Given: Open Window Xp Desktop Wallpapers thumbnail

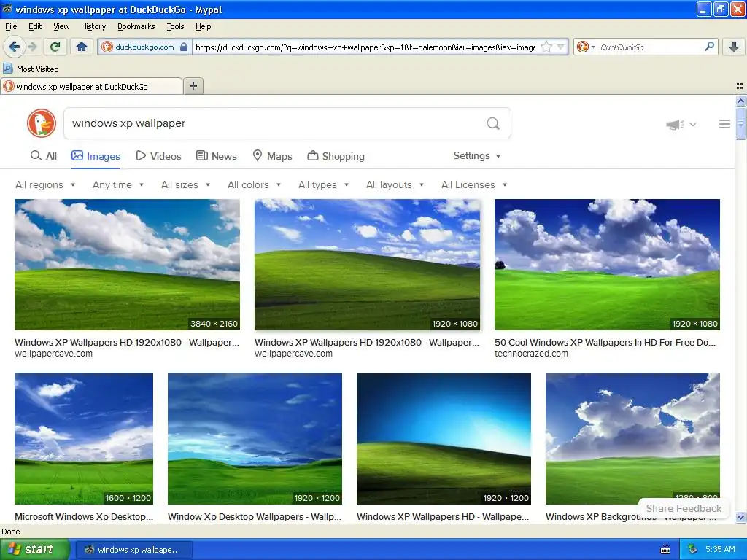Looking at the screenshot, I should [x=255, y=438].
